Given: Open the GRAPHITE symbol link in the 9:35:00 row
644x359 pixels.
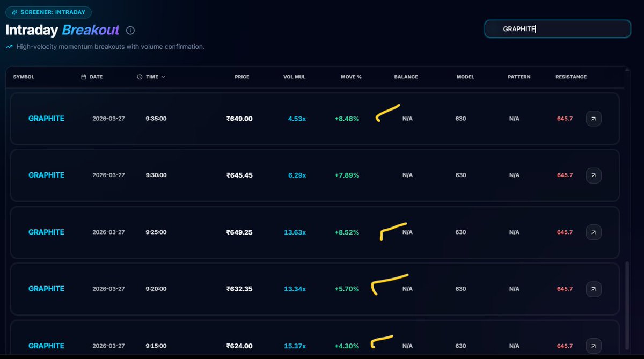Looking at the screenshot, I should click(46, 119).
